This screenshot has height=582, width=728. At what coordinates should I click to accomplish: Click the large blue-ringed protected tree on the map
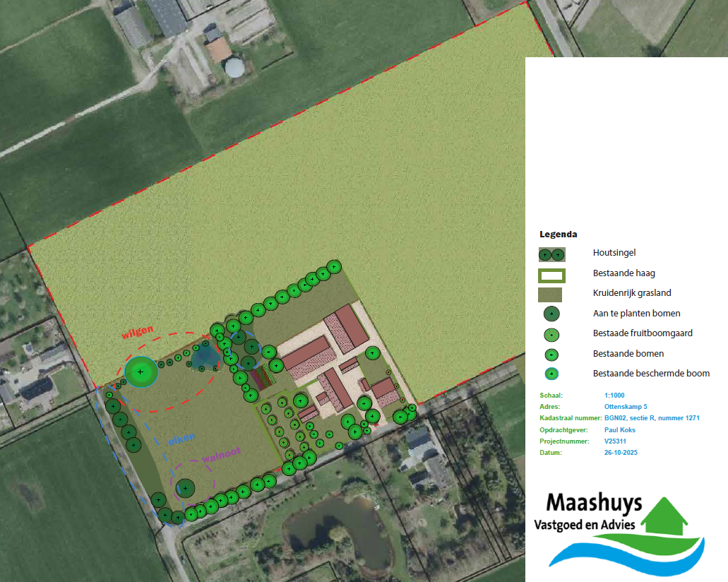(x=141, y=372)
